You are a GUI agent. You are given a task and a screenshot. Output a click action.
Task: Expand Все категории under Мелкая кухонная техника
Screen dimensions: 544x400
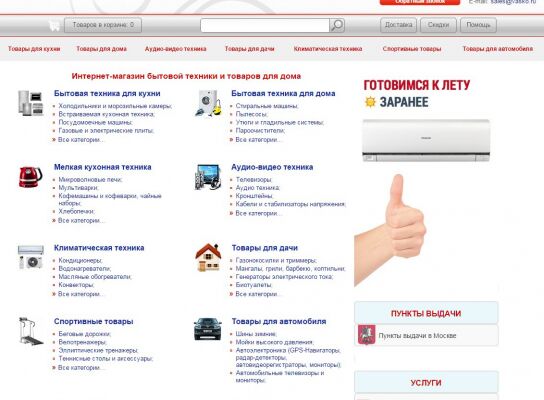coord(80,221)
